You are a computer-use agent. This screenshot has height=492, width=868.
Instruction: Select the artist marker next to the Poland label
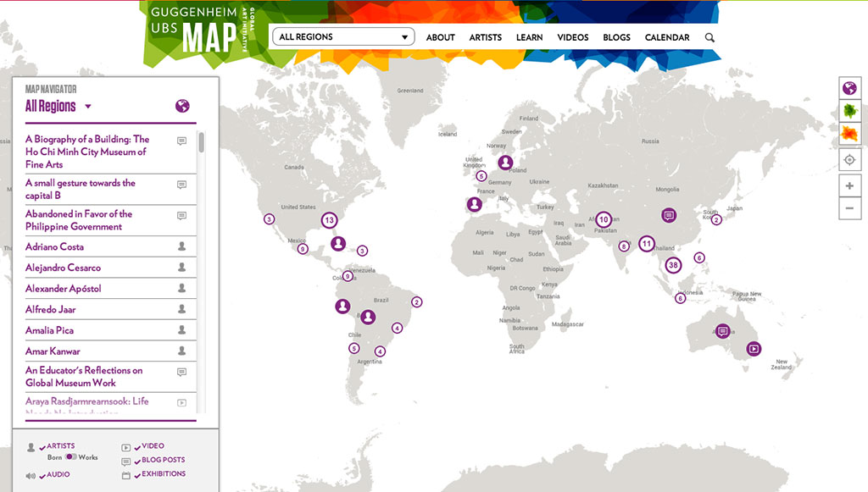(505, 163)
